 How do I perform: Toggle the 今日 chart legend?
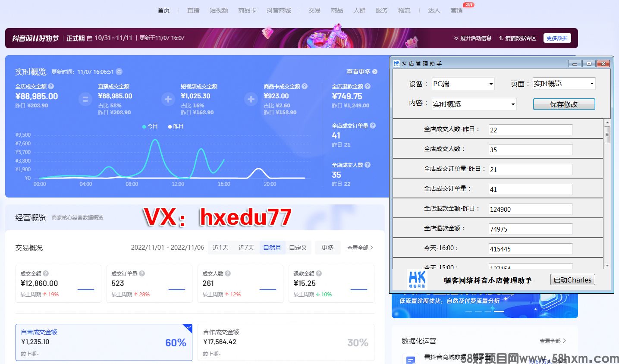(150, 126)
